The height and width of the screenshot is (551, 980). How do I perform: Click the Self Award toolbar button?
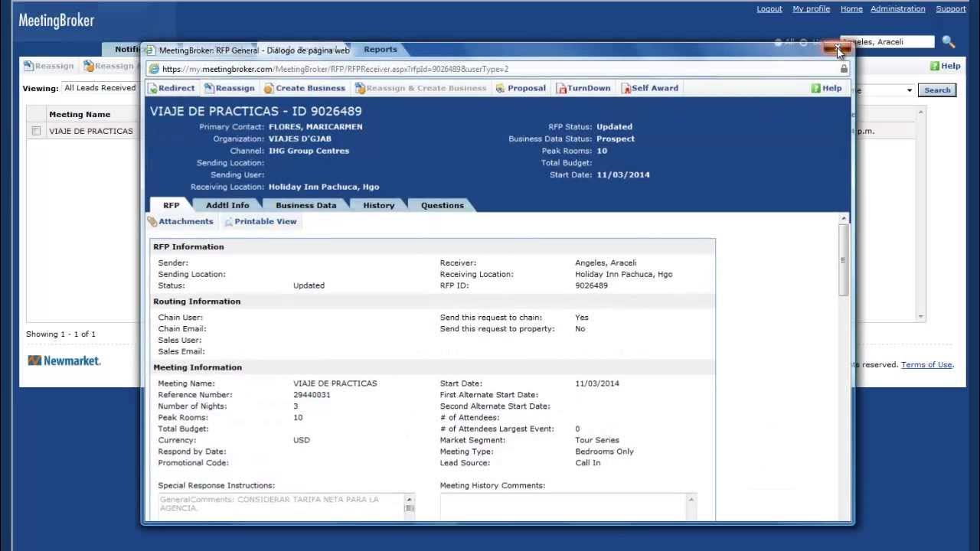coord(649,88)
